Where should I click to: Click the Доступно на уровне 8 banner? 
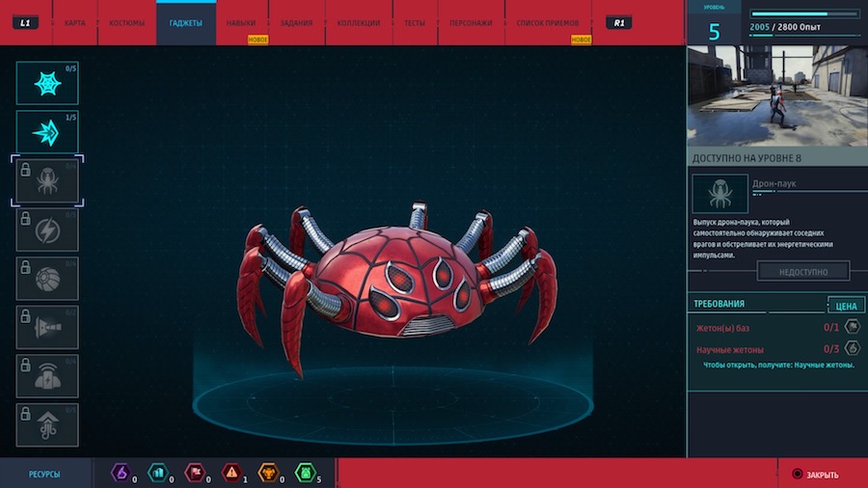(777, 158)
